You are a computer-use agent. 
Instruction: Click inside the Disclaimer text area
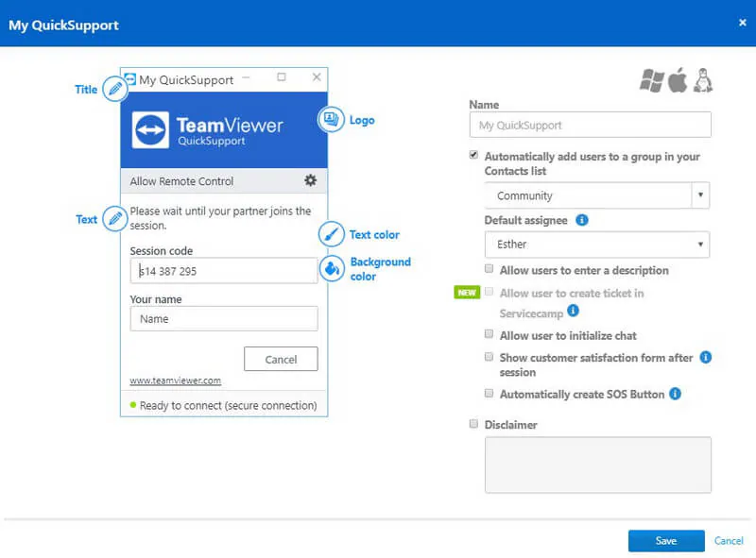tap(598, 465)
